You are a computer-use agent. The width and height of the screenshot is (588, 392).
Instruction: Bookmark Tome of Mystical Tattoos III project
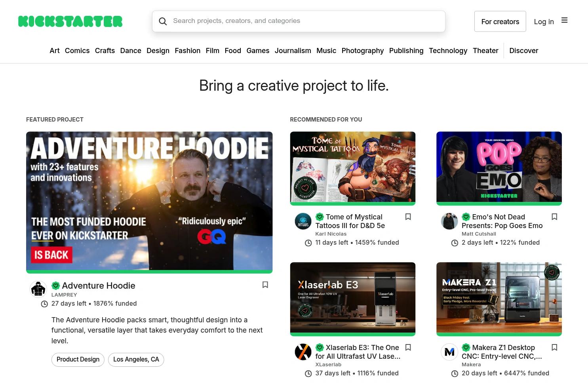coord(408,217)
